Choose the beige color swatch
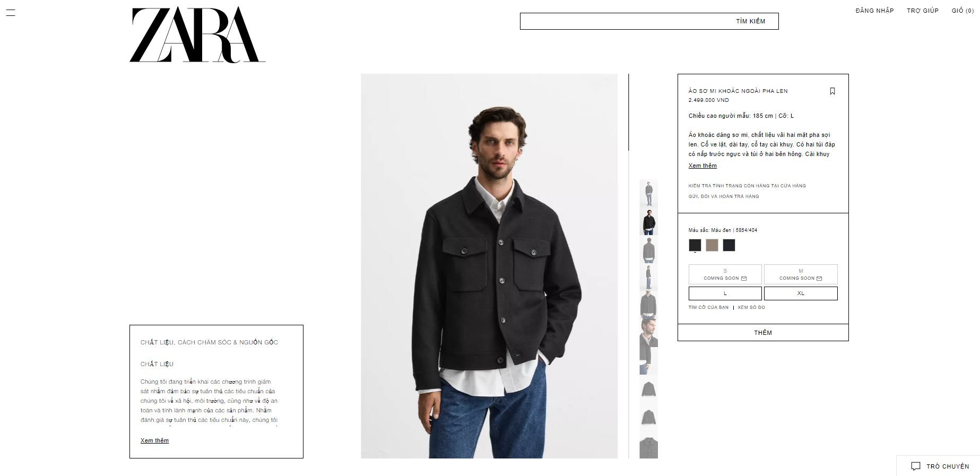 (712, 245)
